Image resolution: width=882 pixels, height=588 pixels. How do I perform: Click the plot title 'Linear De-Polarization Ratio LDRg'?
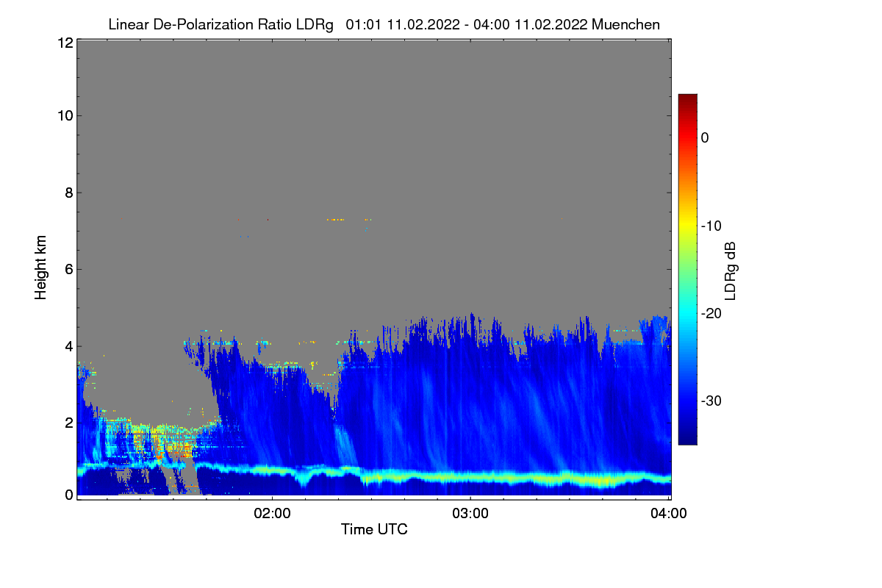click(220, 25)
